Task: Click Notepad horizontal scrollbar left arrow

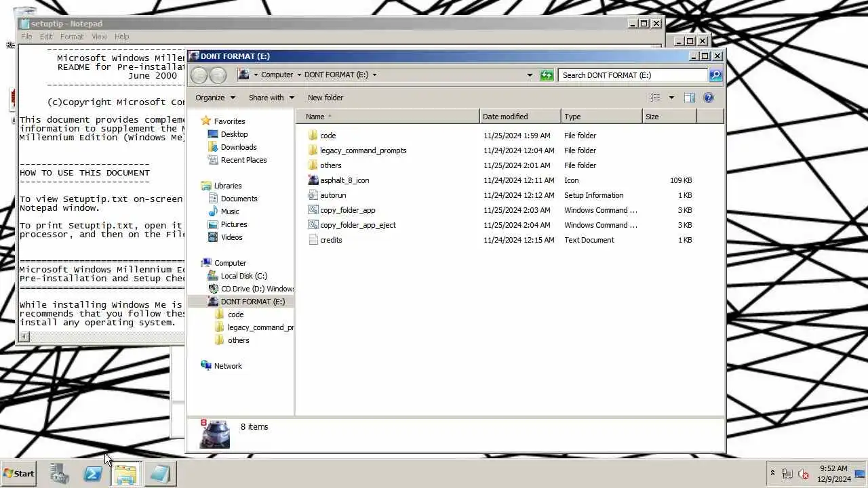Action: pos(25,337)
